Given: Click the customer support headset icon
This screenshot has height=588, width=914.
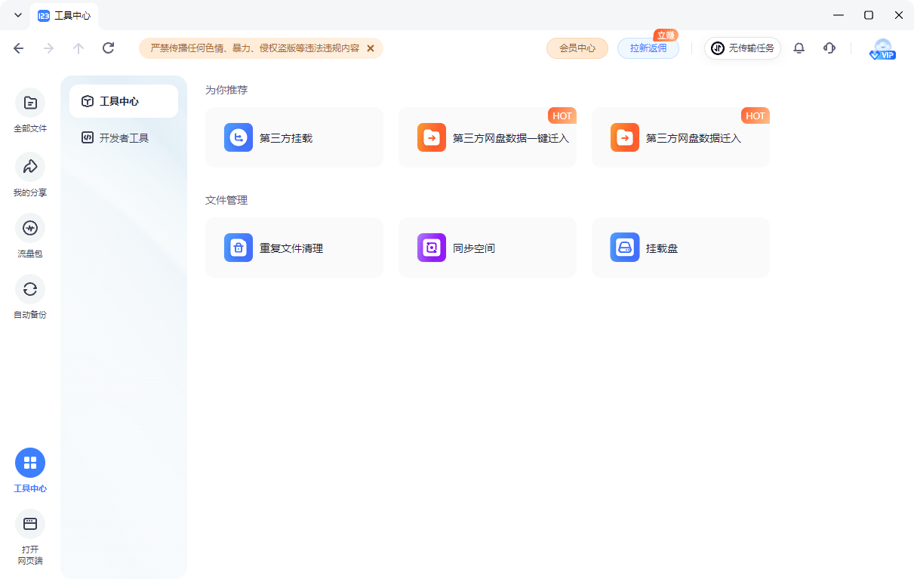Looking at the screenshot, I should pos(829,48).
